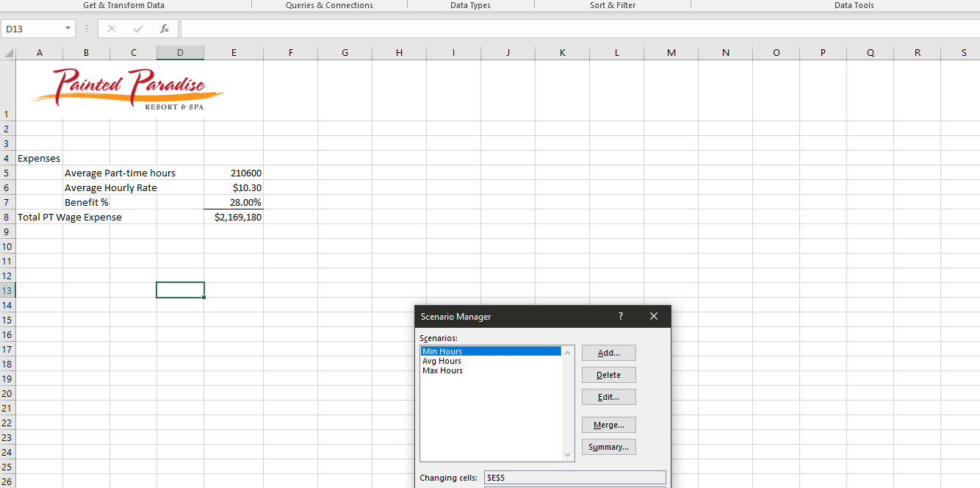Click inside the formula bar input

(x=580, y=29)
